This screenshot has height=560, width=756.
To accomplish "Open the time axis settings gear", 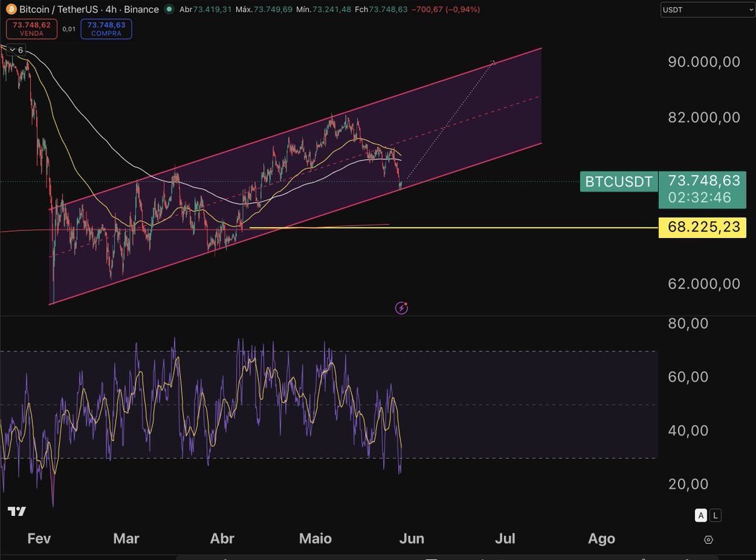I will point(709,540).
